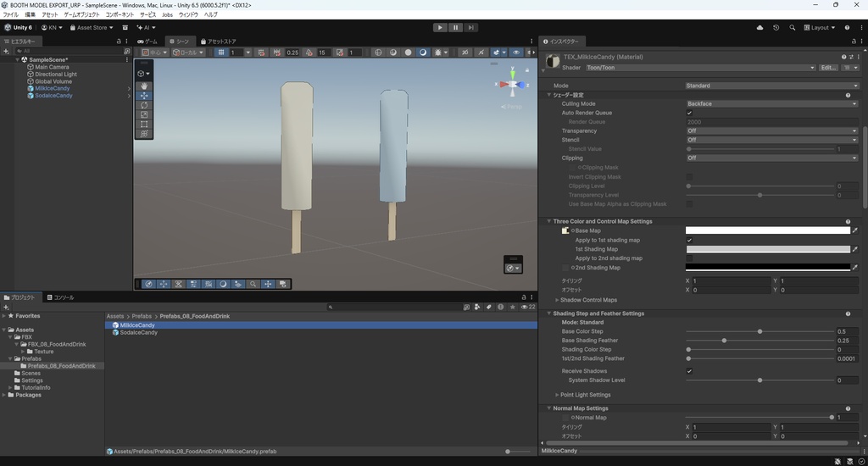Select the Rect tool in scene tools
868x466 pixels.
[x=144, y=124]
